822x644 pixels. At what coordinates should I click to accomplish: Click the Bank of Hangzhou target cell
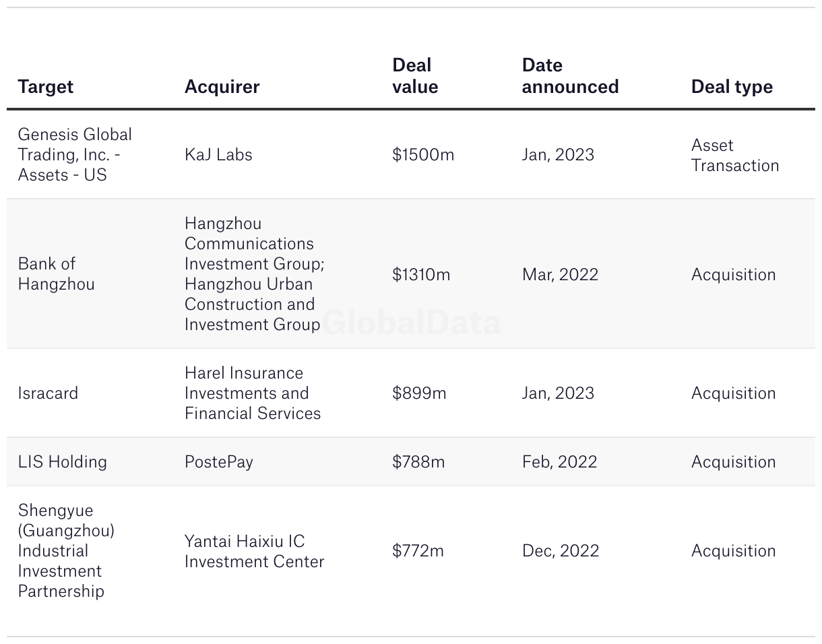(x=56, y=273)
